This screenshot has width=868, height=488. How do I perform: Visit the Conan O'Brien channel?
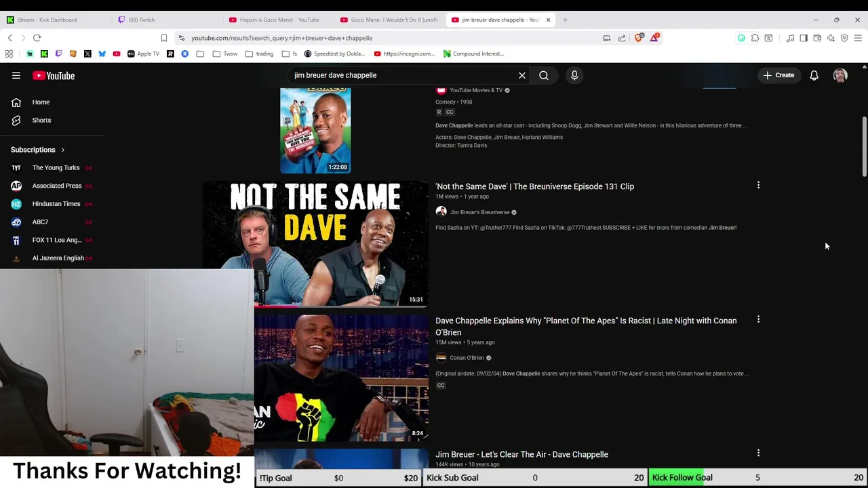467,358
